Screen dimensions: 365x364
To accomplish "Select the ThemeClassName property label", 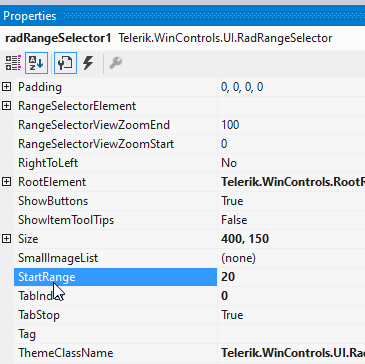I will pos(66,353).
